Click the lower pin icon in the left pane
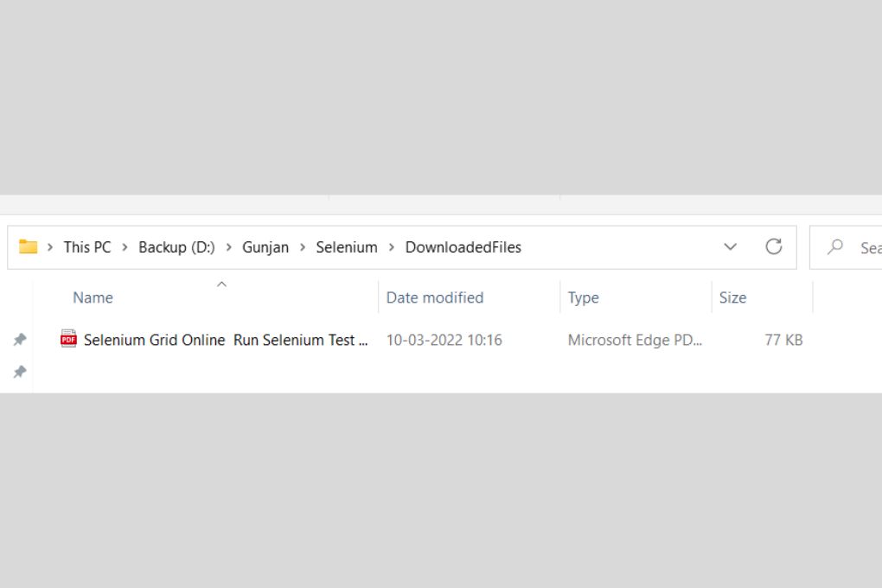The width and height of the screenshot is (882, 588). (x=19, y=372)
